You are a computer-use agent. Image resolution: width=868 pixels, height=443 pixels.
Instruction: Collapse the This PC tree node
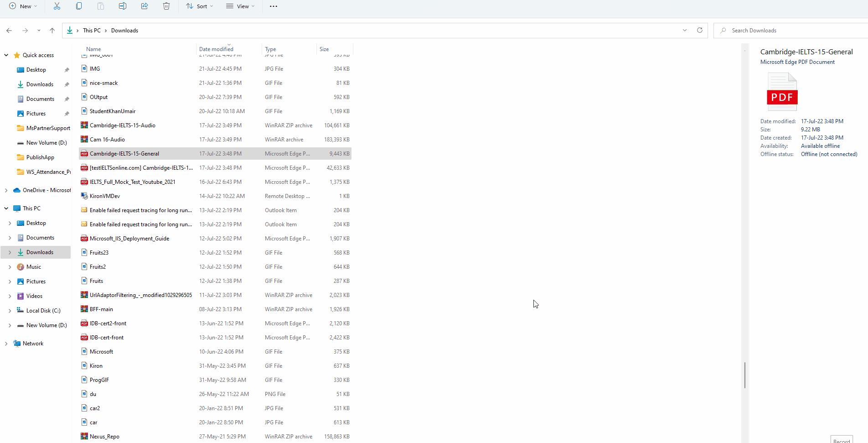pos(6,208)
